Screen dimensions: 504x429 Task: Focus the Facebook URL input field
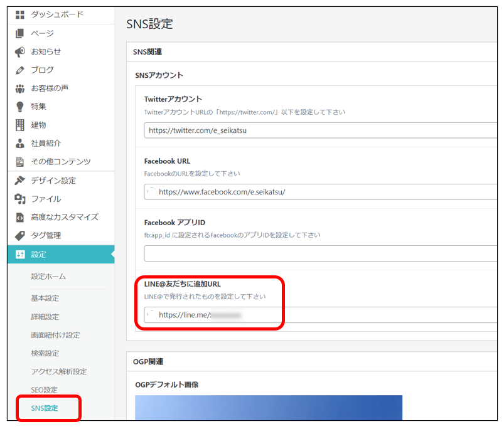320,192
